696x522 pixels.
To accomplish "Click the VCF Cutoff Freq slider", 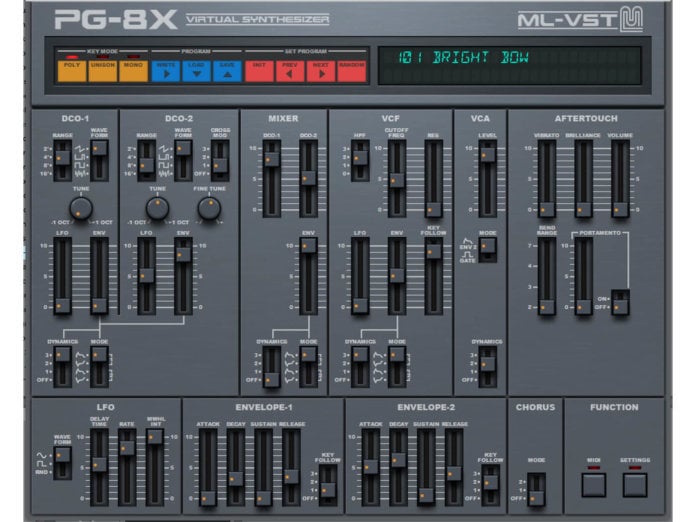I will coord(397,178).
